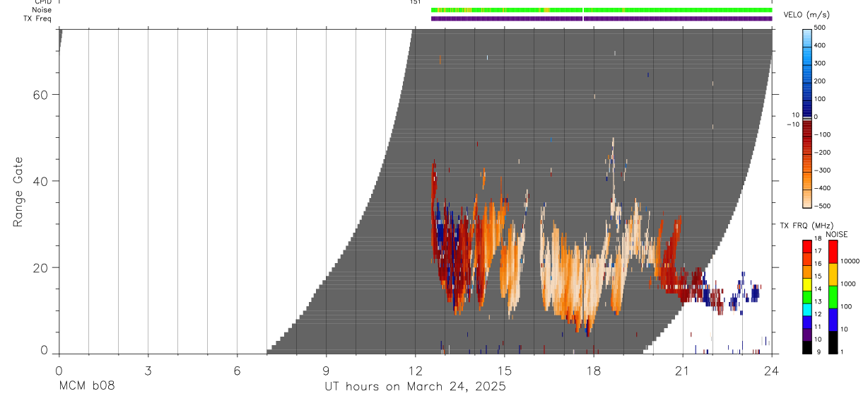This screenshot has height=401, width=868.
Task: Click the 60 tick on Range Gate axis
Action: [x=39, y=95]
